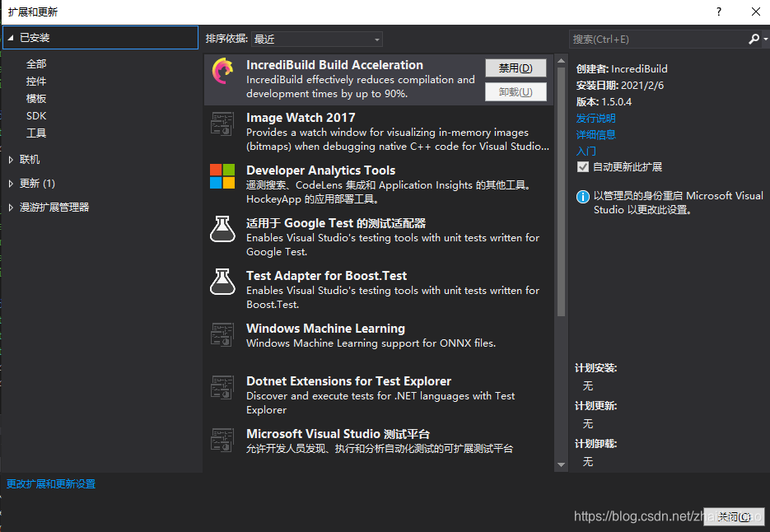
Task: Click the 计划卸载 label
Action: tap(595, 444)
